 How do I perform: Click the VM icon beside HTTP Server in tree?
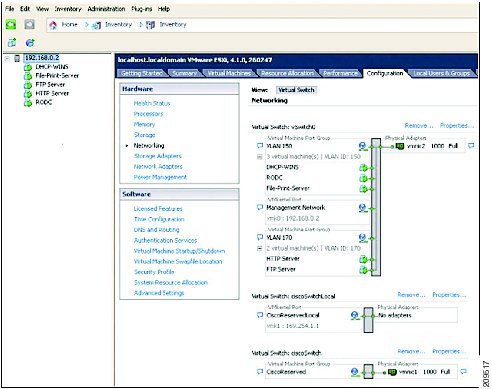coord(28,94)
